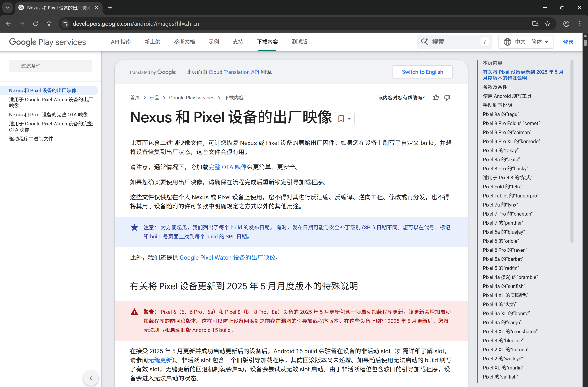Collapse the left navigation panel
588x387 pixels.
(91, 378)
